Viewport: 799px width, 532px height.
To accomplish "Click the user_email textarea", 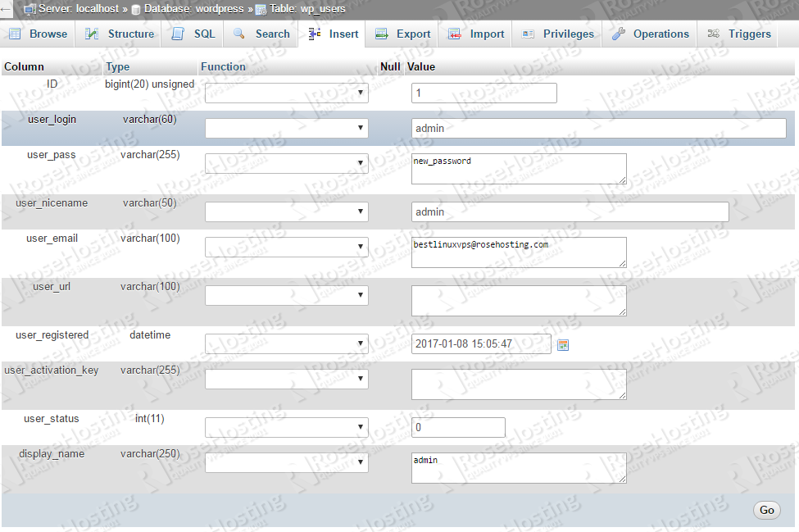I will [519, 252].
